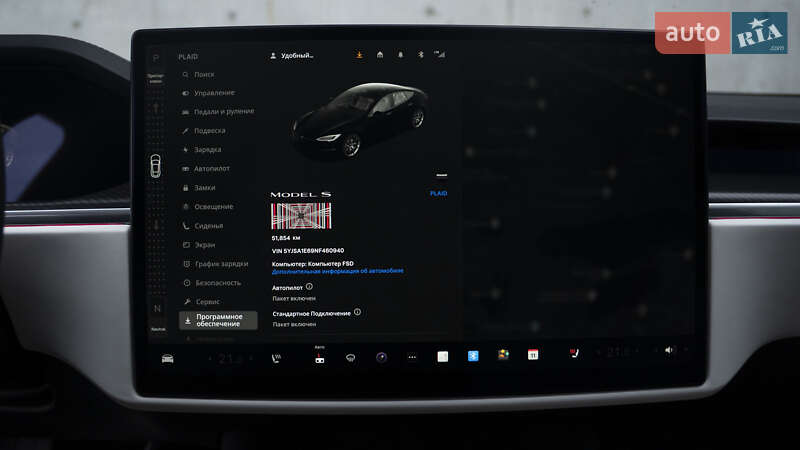Tap the MODEL S heading
Screen dimensions: 800x450
(301, 194)
